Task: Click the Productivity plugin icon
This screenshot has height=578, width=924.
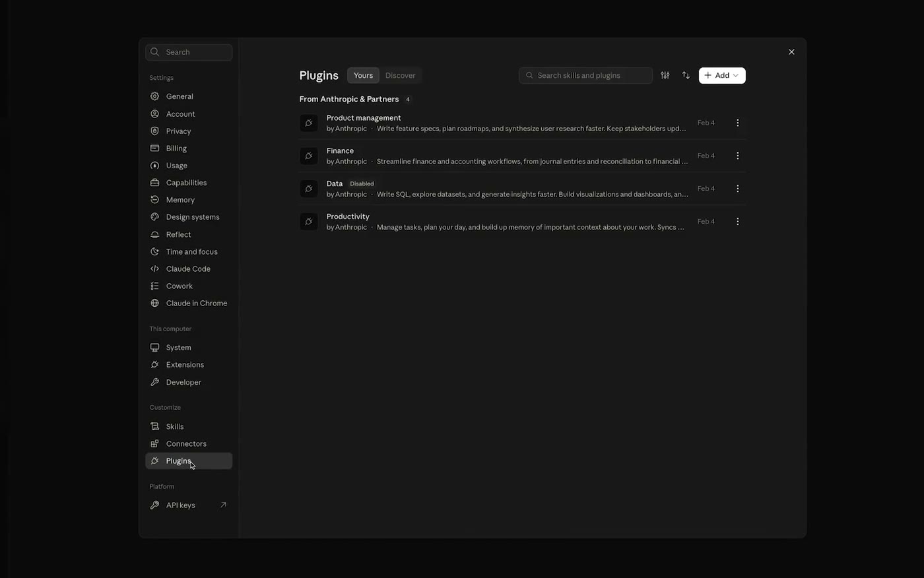Action: point(309,222)
